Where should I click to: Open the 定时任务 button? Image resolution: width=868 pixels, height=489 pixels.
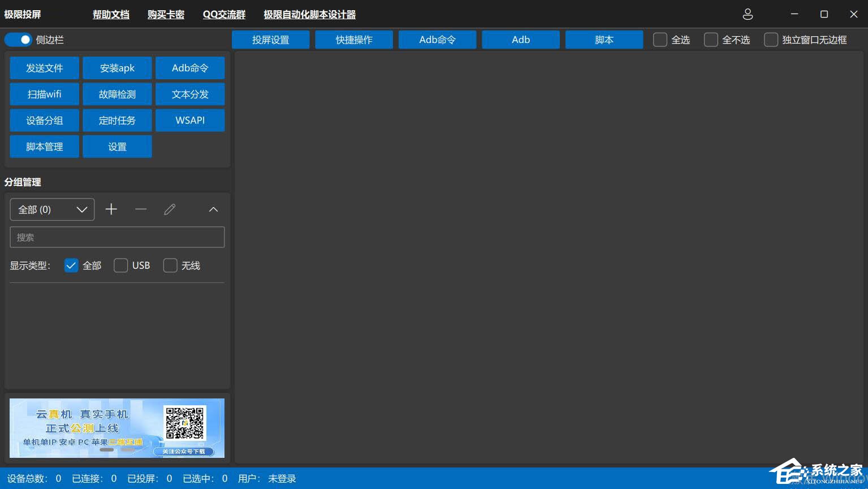pos(117,121)
